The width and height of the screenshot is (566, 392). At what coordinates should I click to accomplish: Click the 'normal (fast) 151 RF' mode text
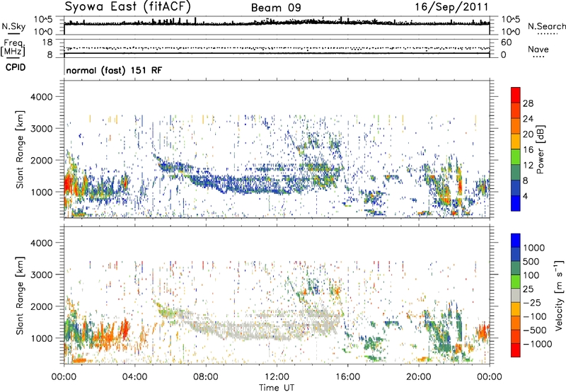tap(114, 71)
